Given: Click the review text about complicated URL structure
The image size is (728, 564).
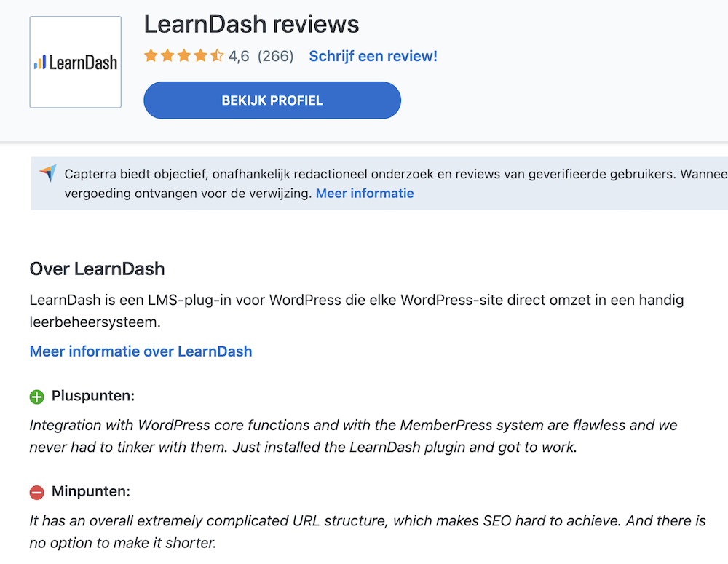Looking at the screenshot, I should coord(368,532).
